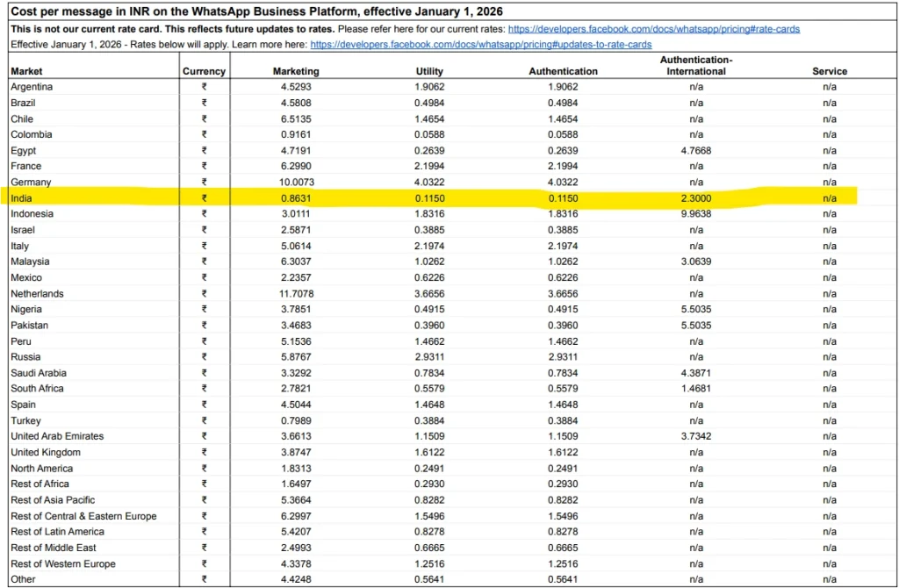Click the rupee symbol in Argentina row
The width and height of the screenshot is (899, 588).
tap(204, 87)
